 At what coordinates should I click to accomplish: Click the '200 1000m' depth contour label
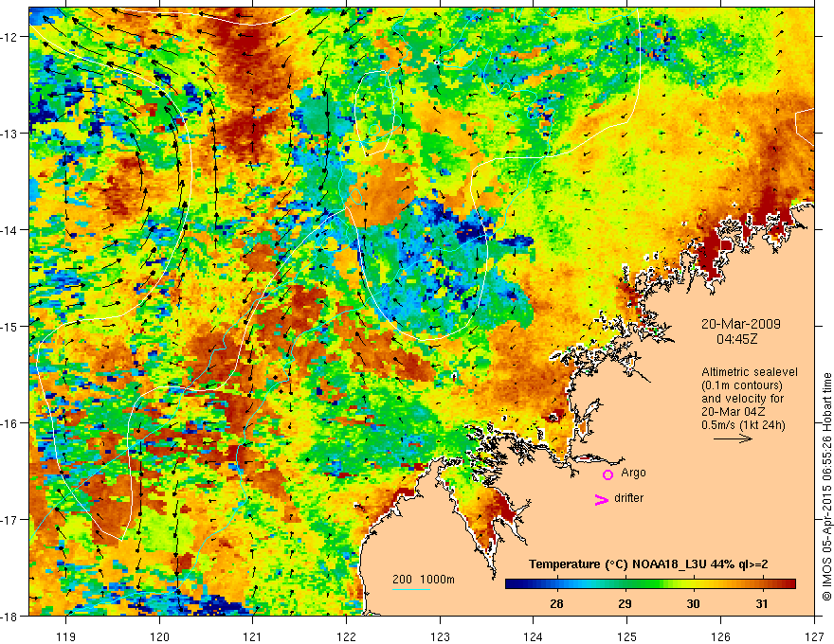(424, 580)
